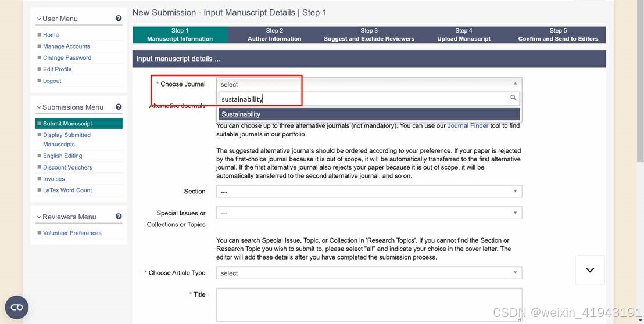Select Sustainability from the journal results
This screenshot has width=644, height=324.
(x=369, y=114)
